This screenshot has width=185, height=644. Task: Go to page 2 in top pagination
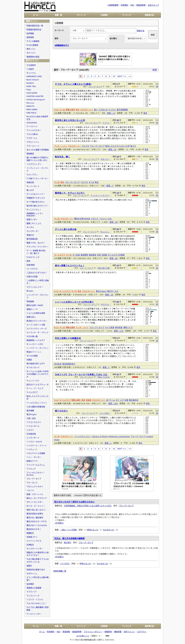click(84, 76)
